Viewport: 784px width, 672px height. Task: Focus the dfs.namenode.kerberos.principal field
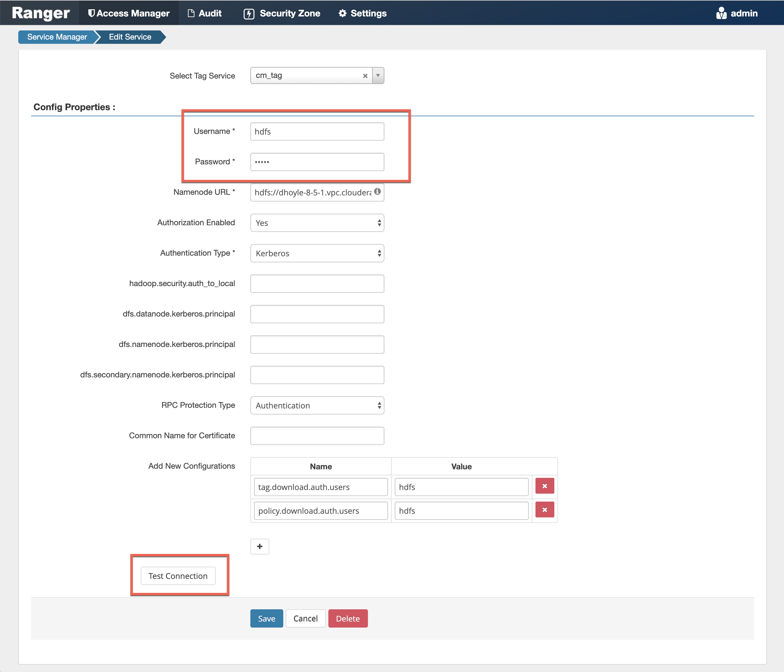pyautogui.click(x=317, y=345)
